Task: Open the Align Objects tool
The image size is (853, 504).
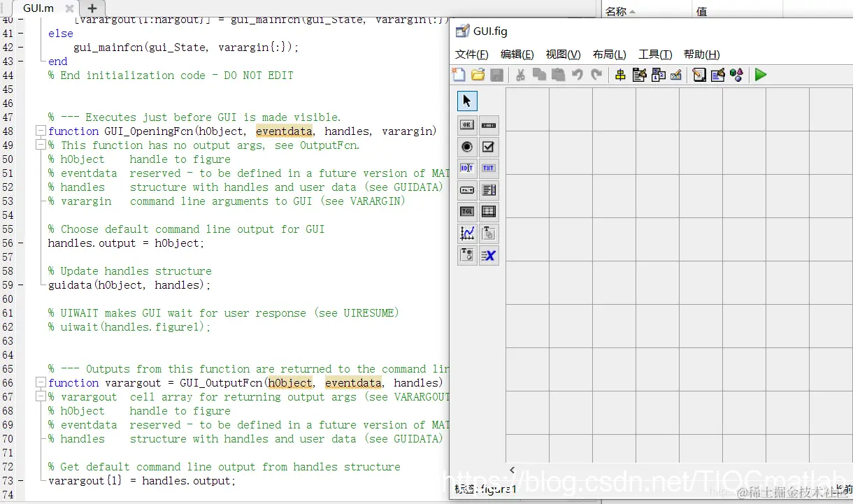Action: point(620,75)
